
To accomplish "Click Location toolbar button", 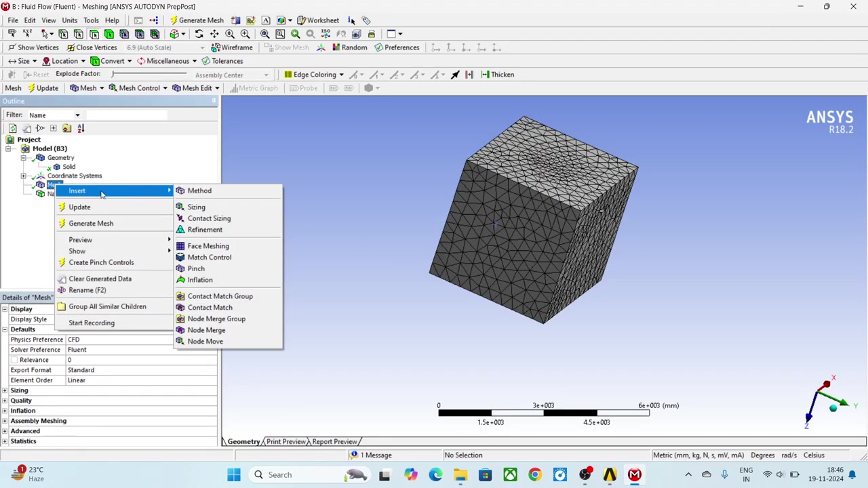I will pos(62,61).
